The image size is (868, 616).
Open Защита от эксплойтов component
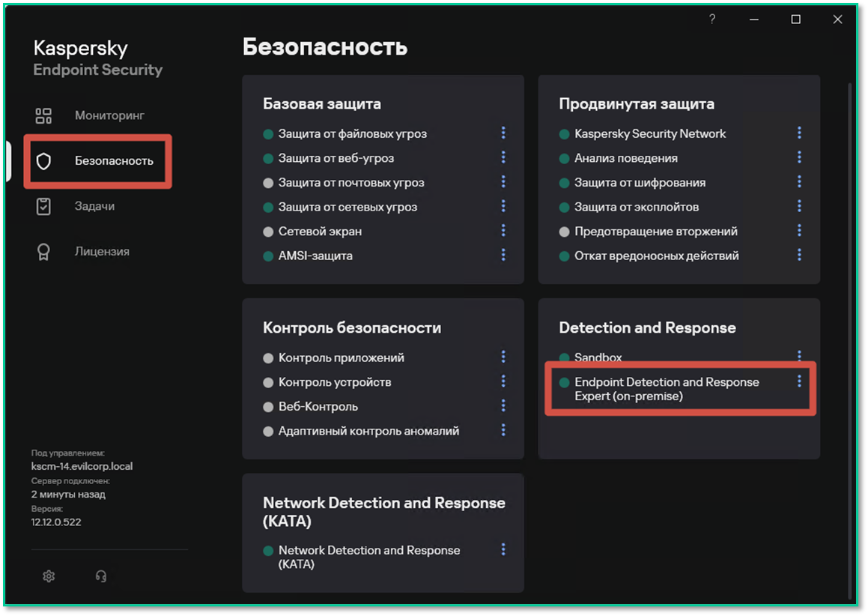(637, 207)
